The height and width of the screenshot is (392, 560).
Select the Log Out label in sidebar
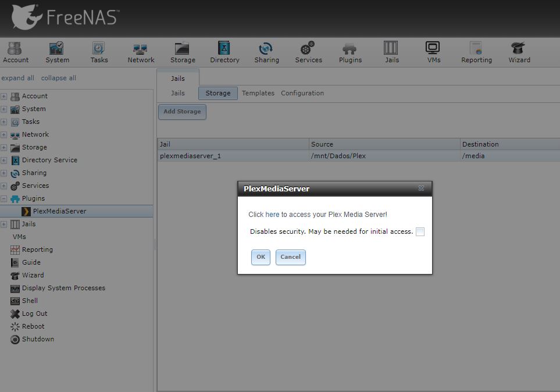(35, 313)
